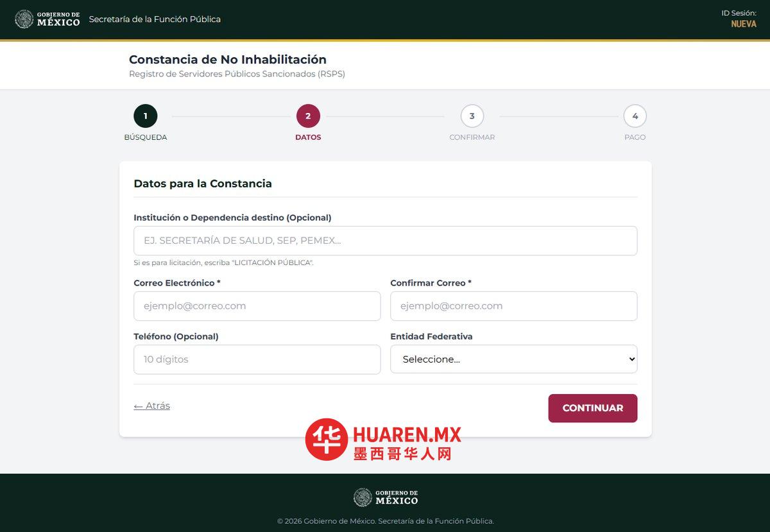Image resolution: width=770 pixels, height=532 pixels.
Task: Click the CONTINUAR button
Action: point(593,408)
